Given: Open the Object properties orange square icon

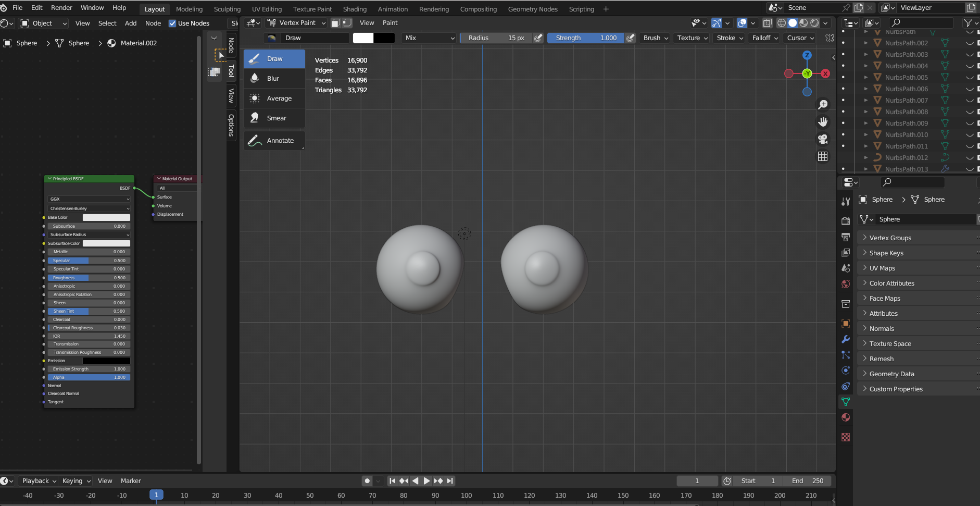Looking at the screenshot, I should [846, 324].
